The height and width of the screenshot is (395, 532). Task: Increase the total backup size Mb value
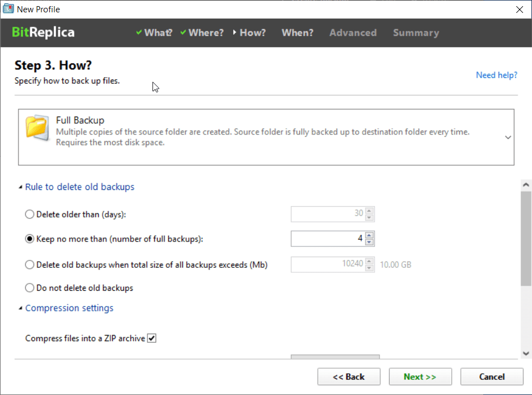pos(369,261)
